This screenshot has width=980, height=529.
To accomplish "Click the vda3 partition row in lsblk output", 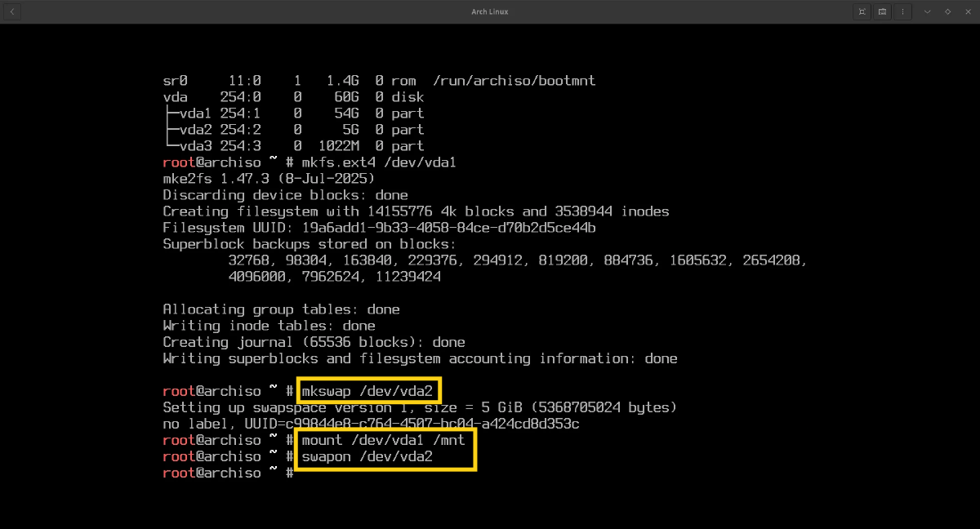I will point(294,146).
